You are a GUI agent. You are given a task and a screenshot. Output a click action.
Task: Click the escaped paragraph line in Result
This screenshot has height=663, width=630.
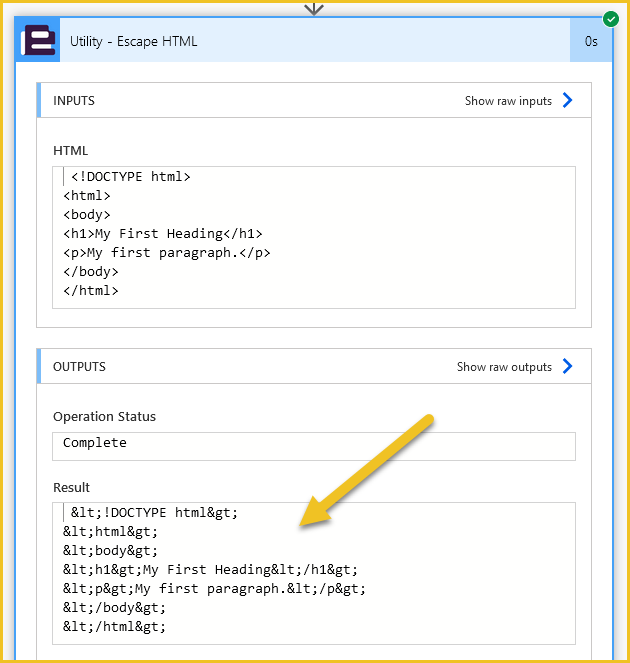(214, 589)
